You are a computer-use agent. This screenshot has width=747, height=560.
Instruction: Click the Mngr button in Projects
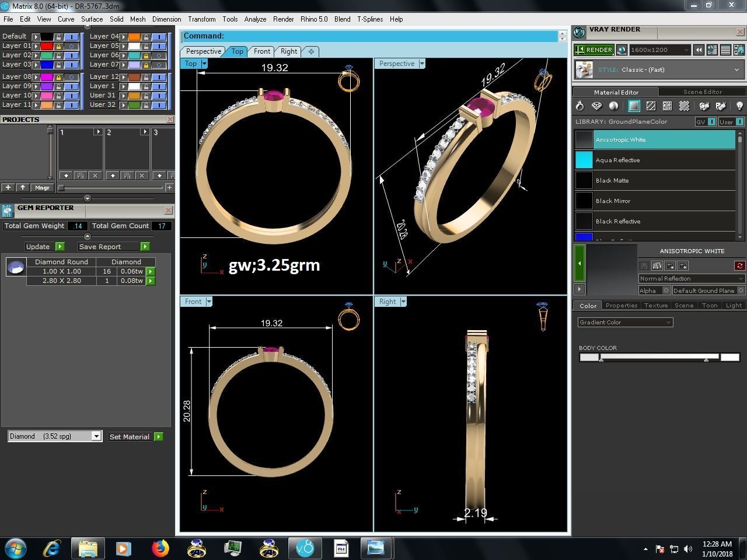coord(42,188)
